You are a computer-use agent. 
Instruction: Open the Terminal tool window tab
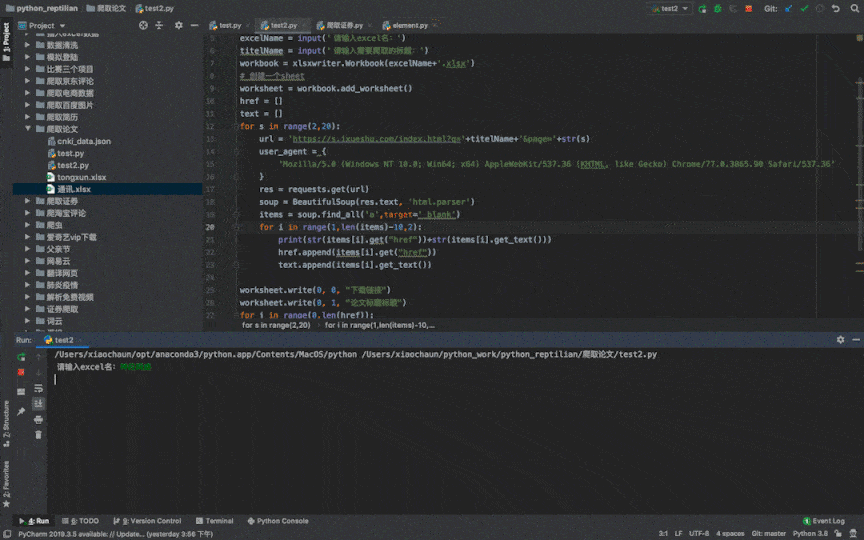click(x=214, y=521)
